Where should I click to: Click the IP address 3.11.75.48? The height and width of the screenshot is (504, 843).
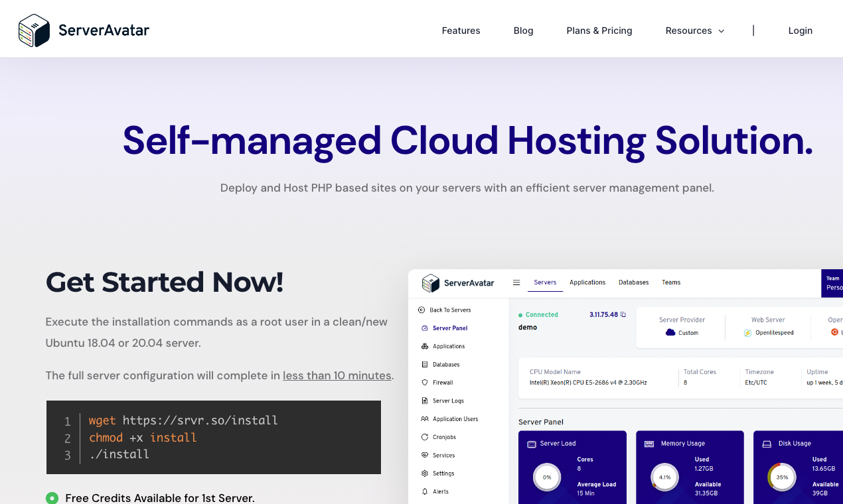[603, 315]
